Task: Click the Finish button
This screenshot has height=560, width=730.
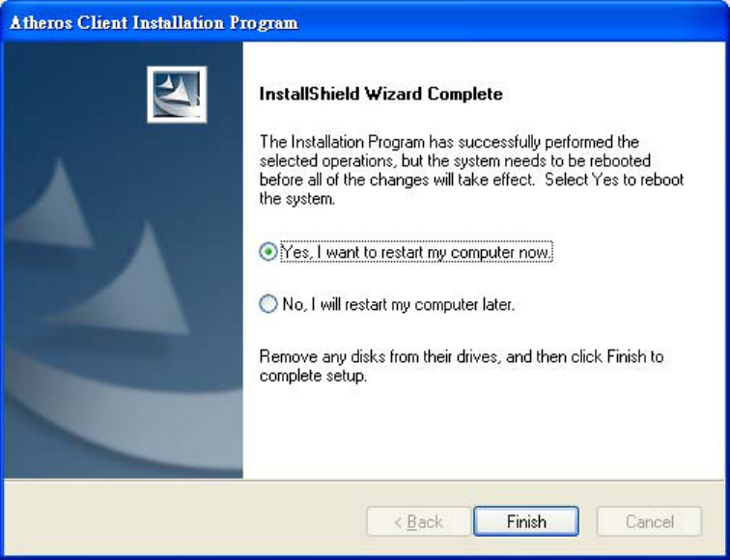Action: point(525,521)
